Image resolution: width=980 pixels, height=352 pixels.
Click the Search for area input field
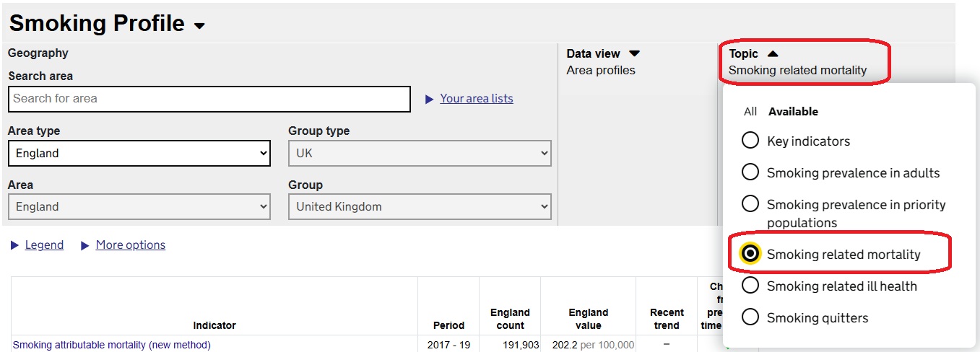[209, 99]
